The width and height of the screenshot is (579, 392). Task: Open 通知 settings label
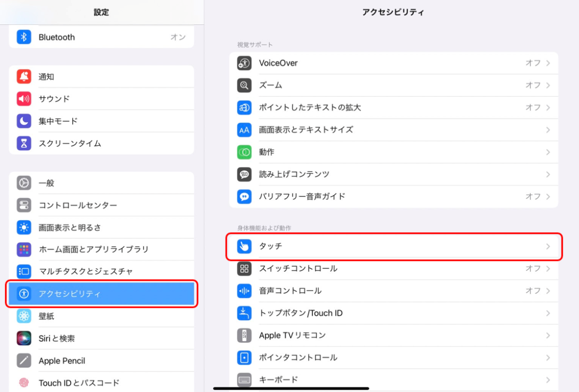tap(46, 77)
